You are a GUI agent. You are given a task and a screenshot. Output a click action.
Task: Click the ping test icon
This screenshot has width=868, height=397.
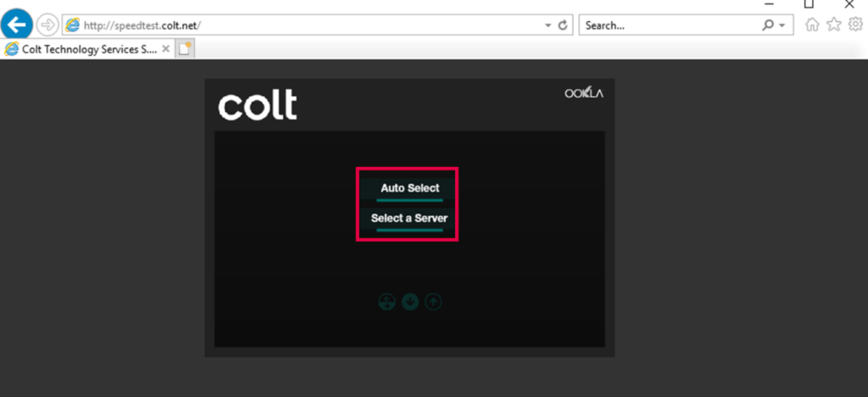coord(387,302)
